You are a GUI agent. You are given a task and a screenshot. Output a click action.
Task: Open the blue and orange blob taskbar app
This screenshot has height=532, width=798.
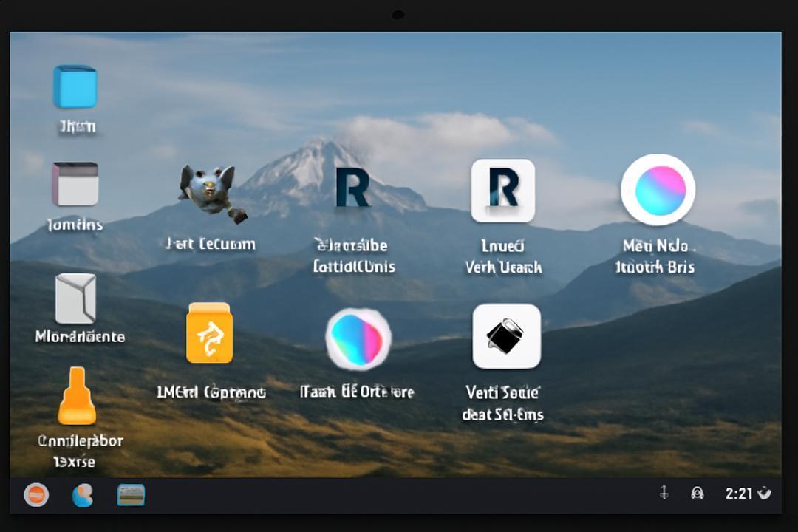[83, 495]
